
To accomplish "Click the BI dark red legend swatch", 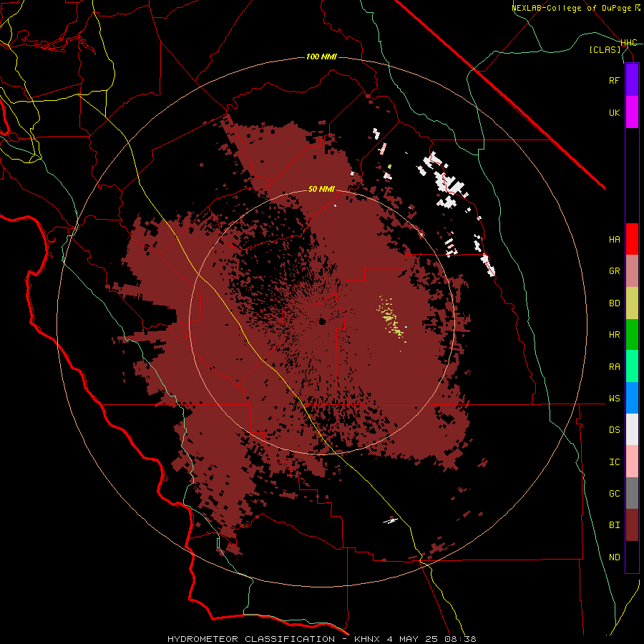I will 632,525.
